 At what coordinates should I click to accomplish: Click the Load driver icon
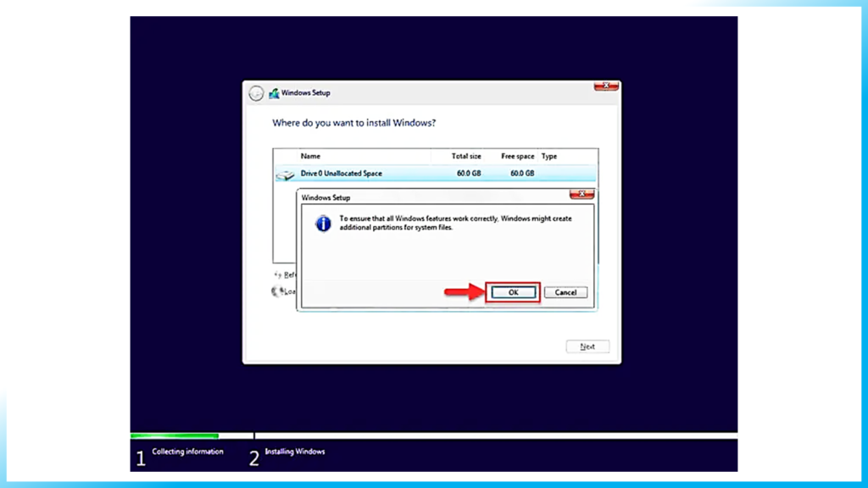point(277,291)
